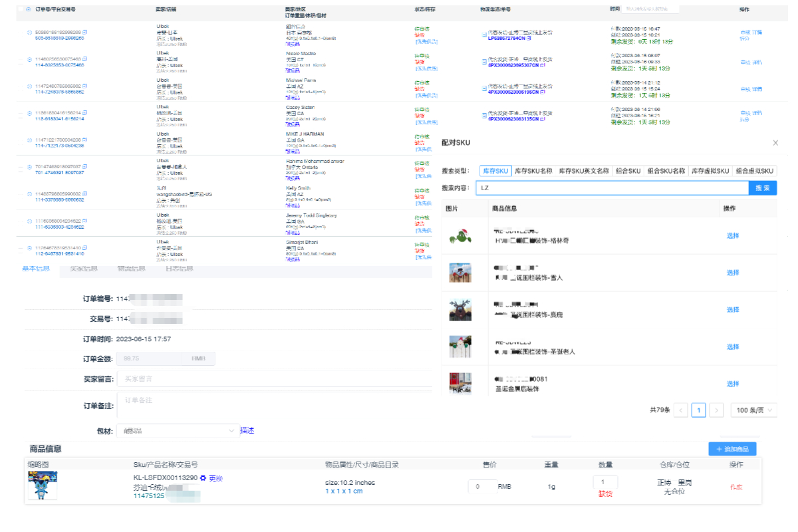Image resolution: width=798 pixels, height=532 pixels.
Task: Switch to the 日志信息 tab
Action: click(179, 269)
